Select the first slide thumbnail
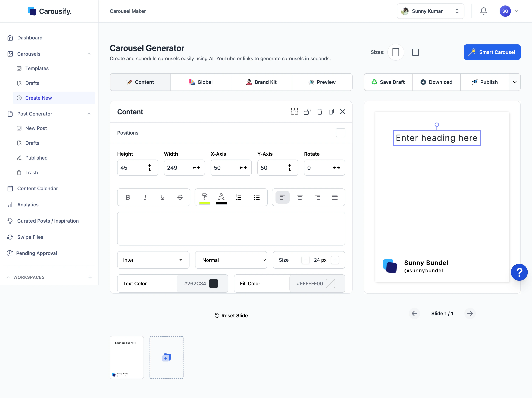The height and width of the screenshot is (398, 532). point(127,357)
